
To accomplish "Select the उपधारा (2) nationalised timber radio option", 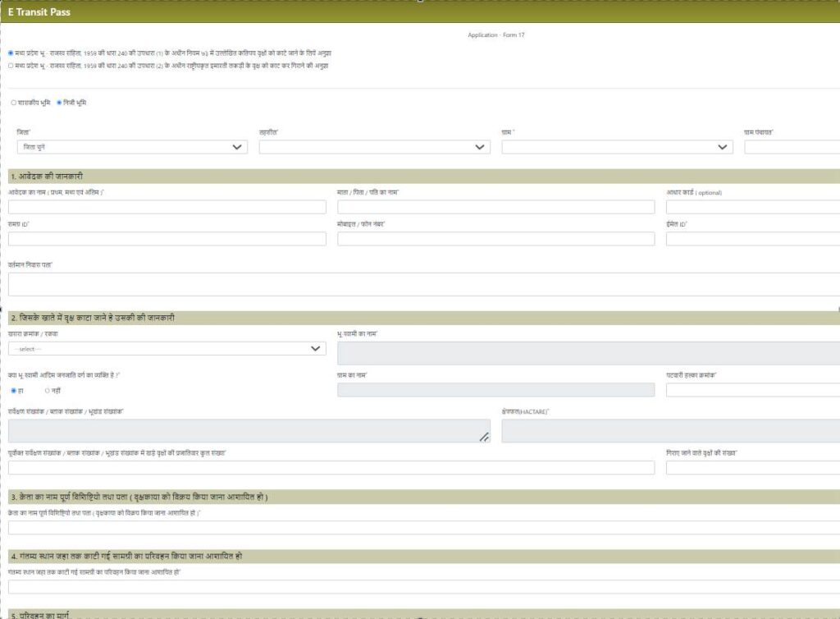I will [x=11, y=66].
